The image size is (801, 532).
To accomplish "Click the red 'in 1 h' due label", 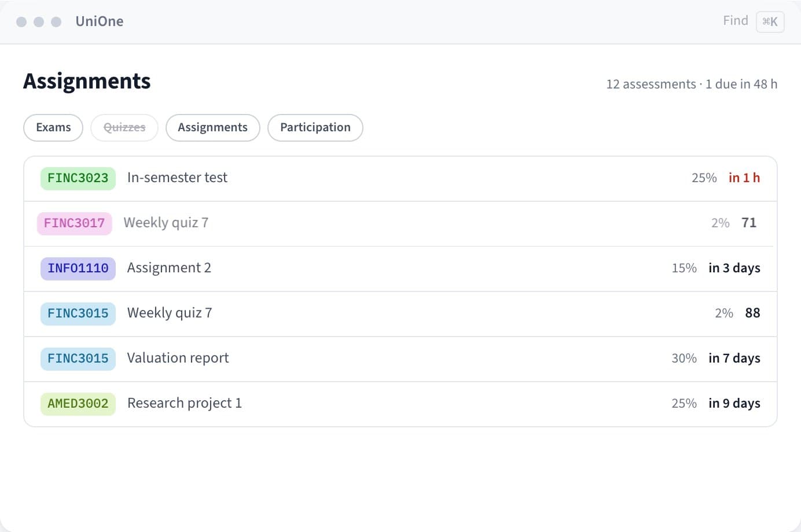I will [744, 178].
